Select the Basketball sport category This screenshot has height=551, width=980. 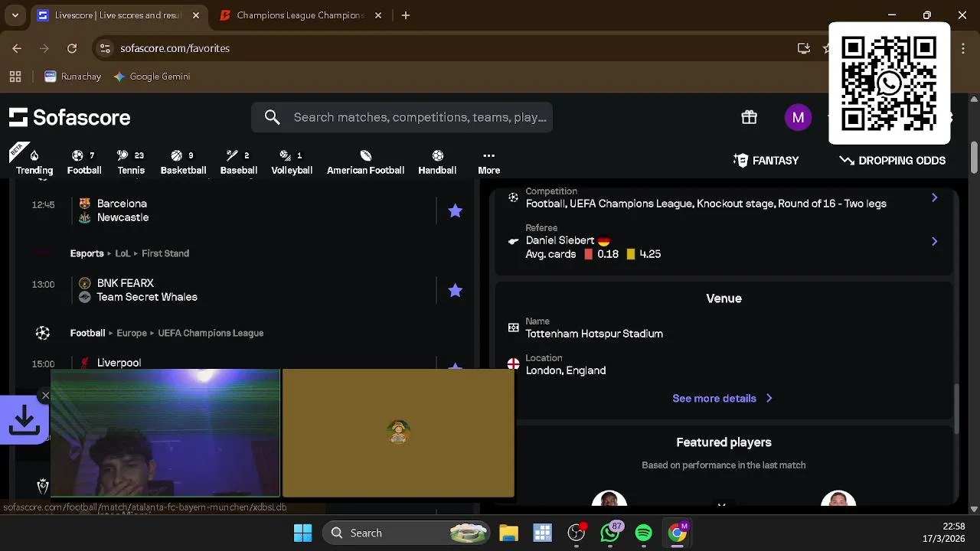(x=183, y=162)
